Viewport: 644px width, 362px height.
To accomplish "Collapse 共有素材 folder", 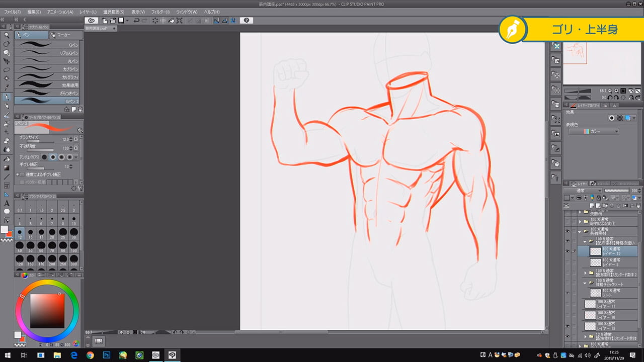I will [580, 232].
